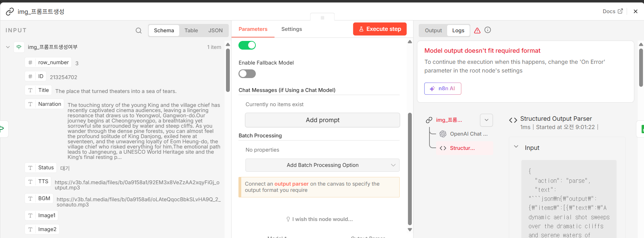
Task: Click the search icon in the INPUT panel
Action: point(139,31)
